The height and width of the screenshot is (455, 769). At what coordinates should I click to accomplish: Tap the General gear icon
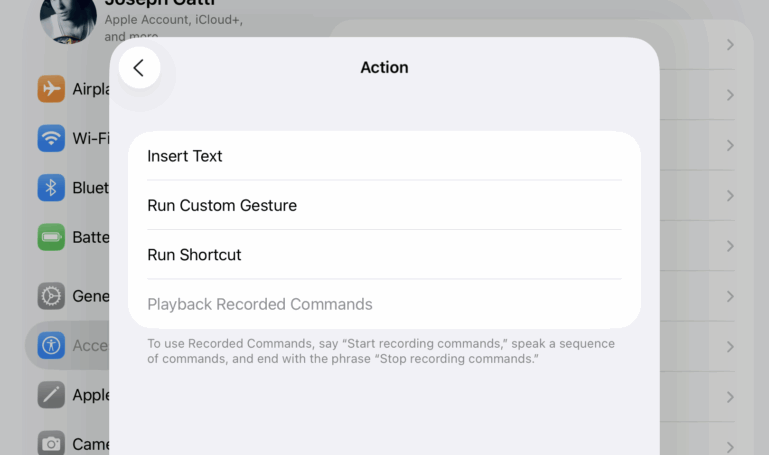pos(51,296)
